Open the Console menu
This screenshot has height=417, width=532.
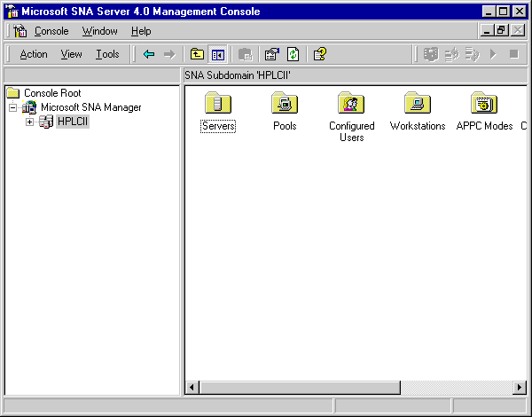51,31
